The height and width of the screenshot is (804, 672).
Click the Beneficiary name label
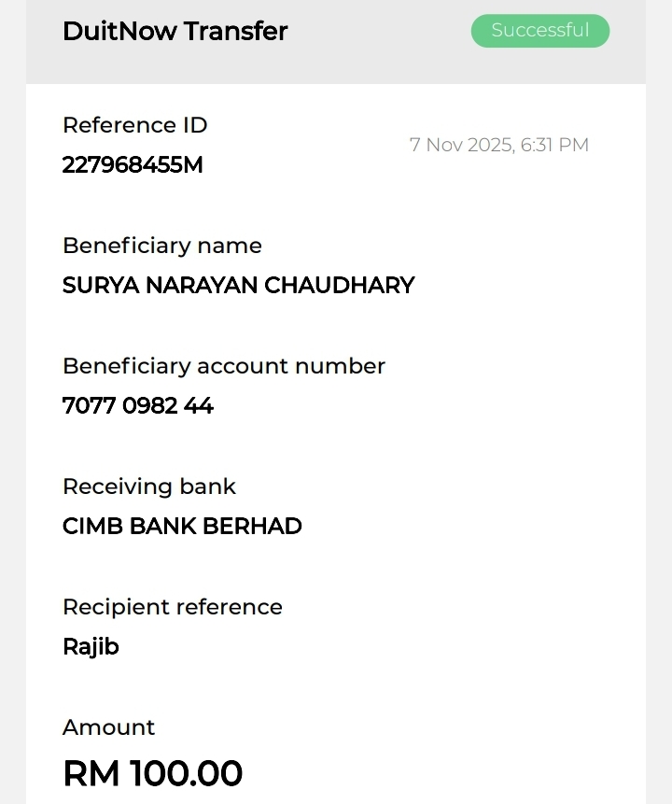(x=161, y=246)
